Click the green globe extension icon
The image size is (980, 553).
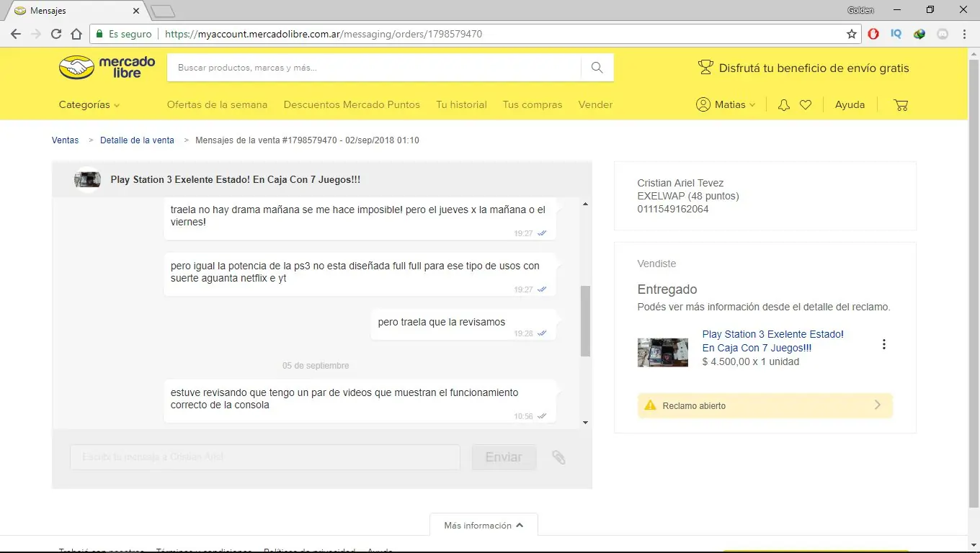tap(919, 34)
